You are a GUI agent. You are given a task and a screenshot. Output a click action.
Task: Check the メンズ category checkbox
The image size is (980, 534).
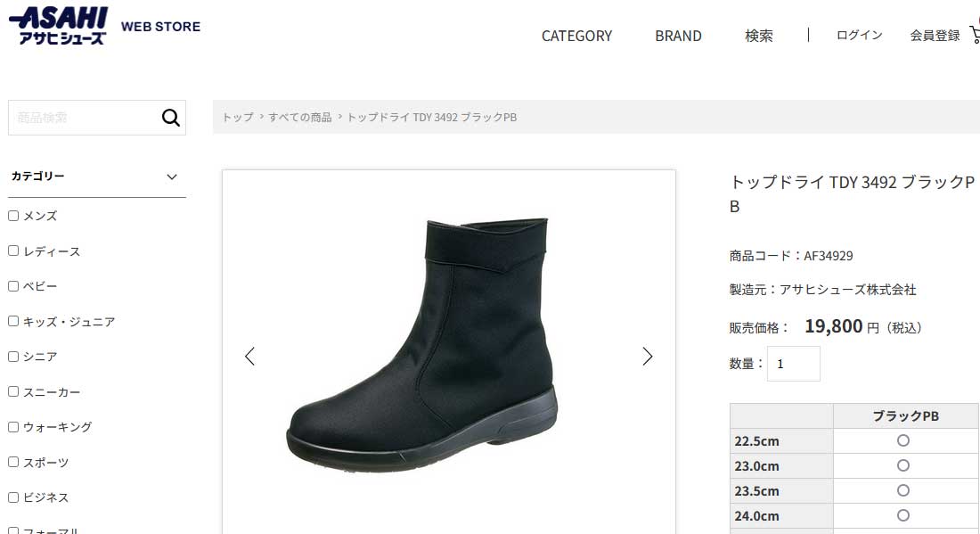[x=13, y=216]
